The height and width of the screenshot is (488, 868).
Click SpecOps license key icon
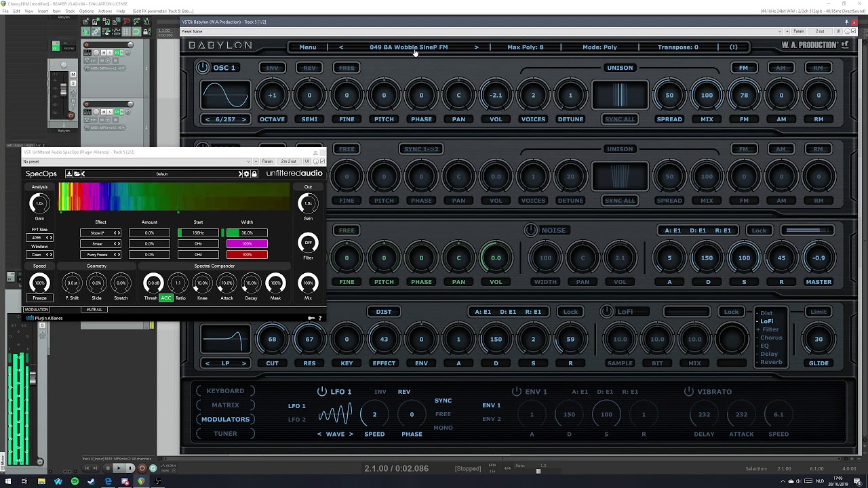point(311,318)
